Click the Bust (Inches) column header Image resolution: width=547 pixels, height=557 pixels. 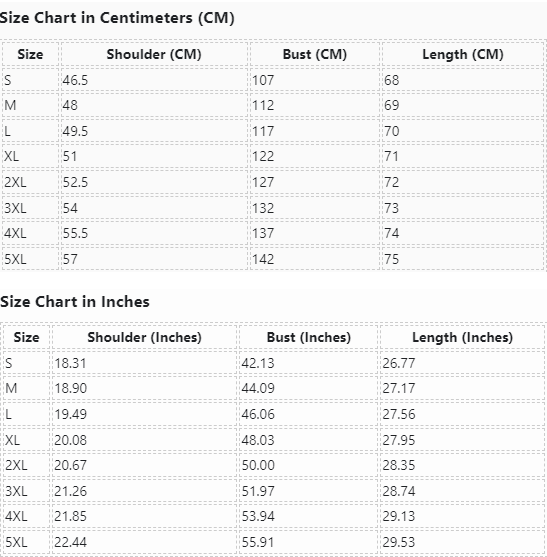(x=309, y=337)
